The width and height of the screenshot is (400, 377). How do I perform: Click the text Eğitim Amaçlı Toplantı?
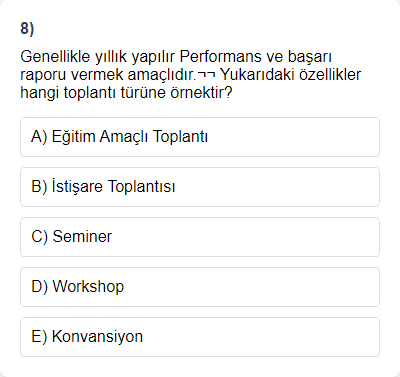tap(130, 137)
